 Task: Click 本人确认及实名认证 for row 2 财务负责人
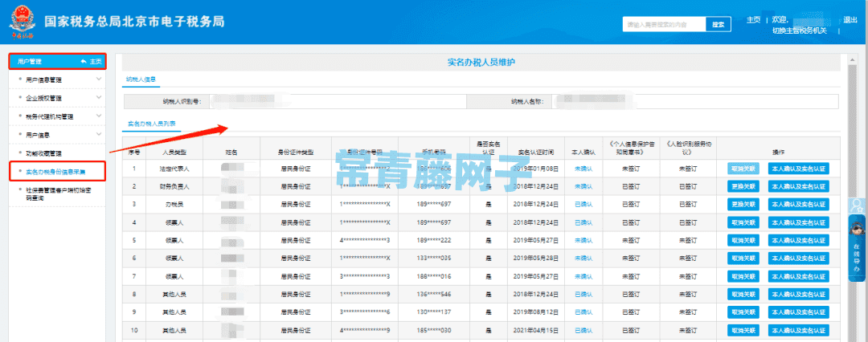click(x=798, y=186)
